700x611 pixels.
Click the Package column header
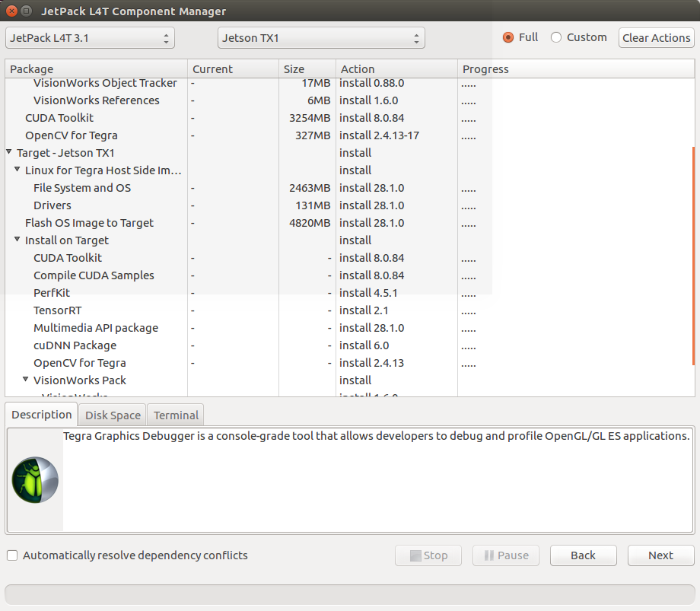pyautogui.click(x=96, y=68)
